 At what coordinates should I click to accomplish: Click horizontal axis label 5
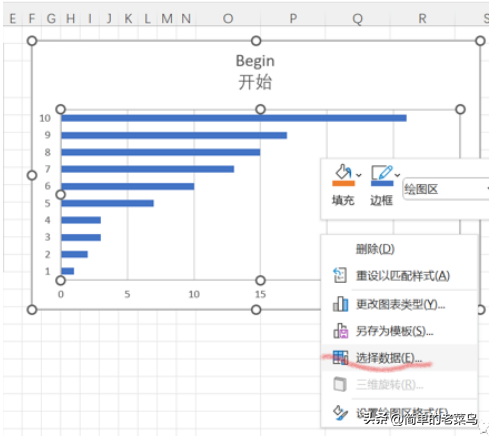click(x=127, y=294)
